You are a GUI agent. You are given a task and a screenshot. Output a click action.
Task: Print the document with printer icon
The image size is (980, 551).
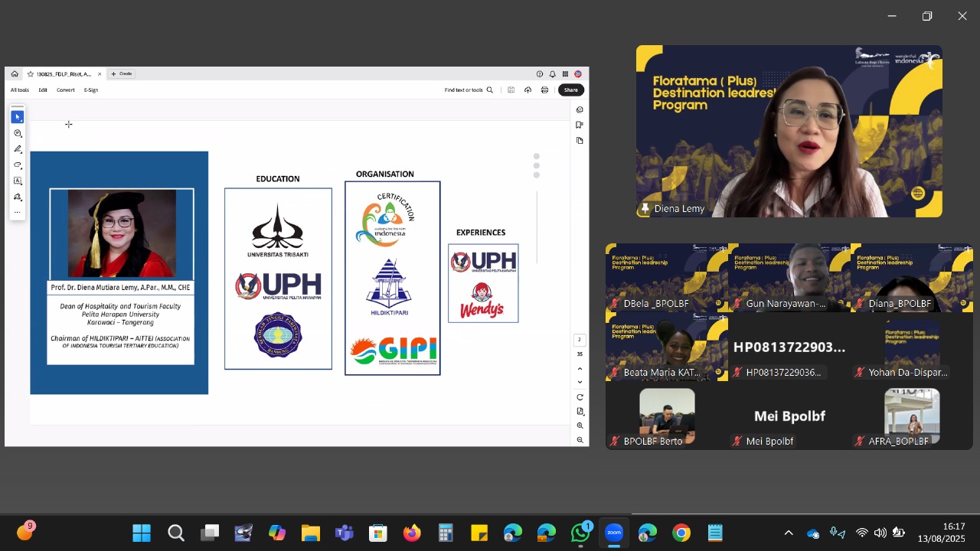tap(545, 90)
